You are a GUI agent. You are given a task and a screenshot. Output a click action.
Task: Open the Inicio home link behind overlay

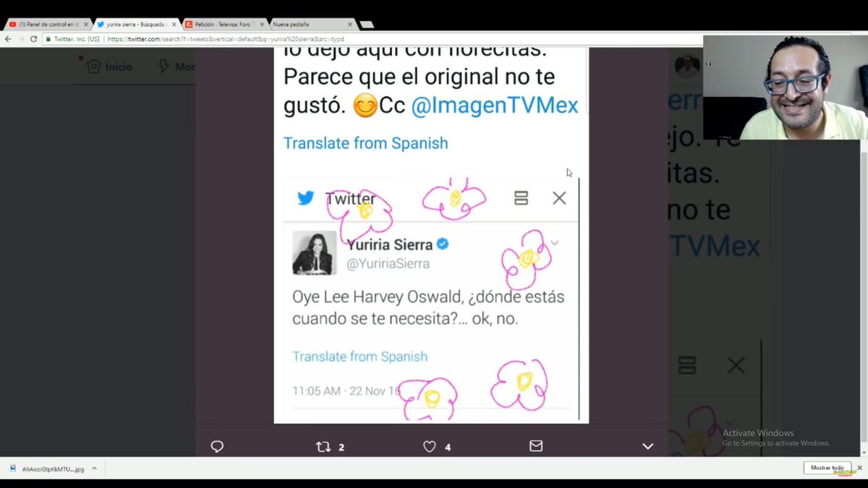point(109,67)
